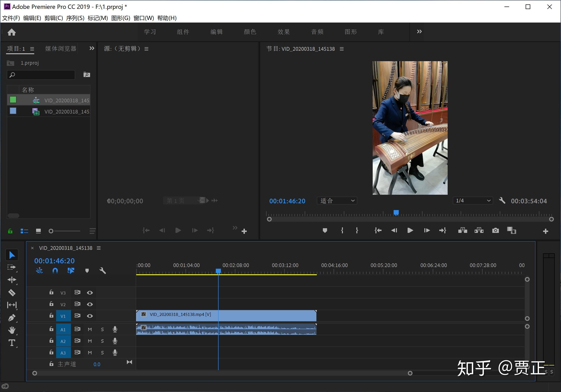This screenshot has height=392, width=561.
Task: Click the Export Frame camera icon
Action: click(495, 230)
